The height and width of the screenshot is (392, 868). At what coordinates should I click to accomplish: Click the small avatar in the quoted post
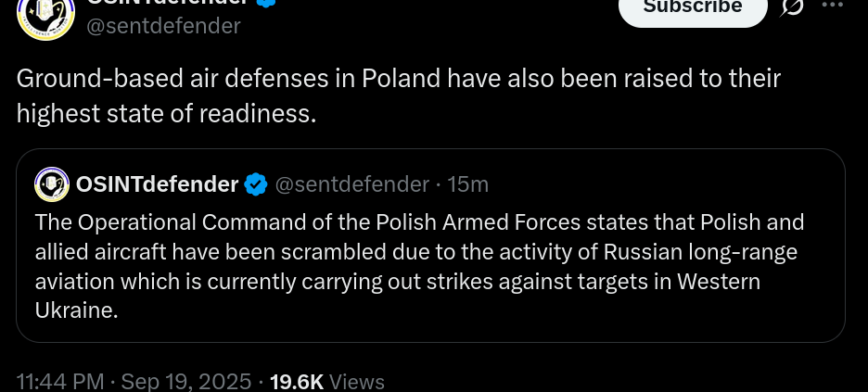52,184
